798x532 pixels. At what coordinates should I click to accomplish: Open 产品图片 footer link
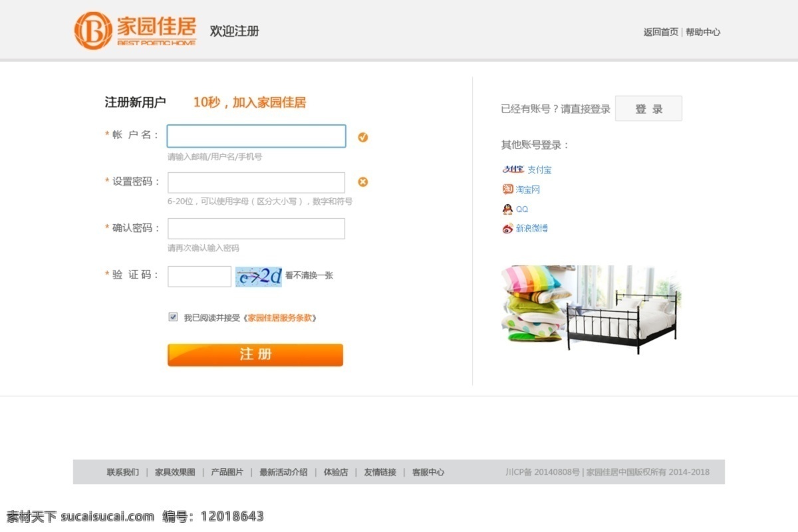pos(227,472)
